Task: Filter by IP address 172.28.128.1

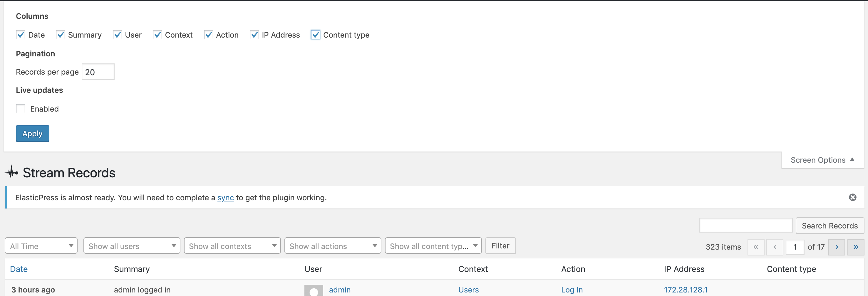Action: click(685, 290)
